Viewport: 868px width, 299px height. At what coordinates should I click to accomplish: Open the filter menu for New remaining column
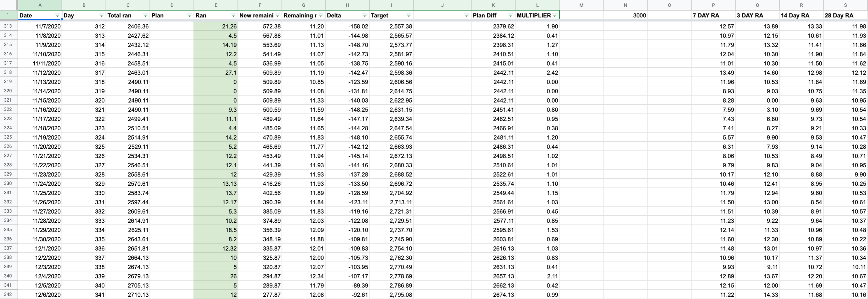(x=277, y=16)
